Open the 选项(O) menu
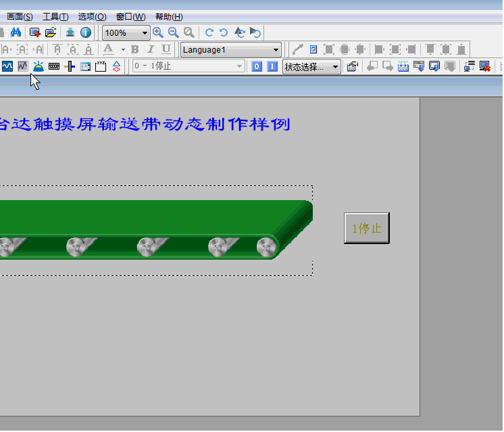Screen dimensions: 504x432 click(92, 17)
